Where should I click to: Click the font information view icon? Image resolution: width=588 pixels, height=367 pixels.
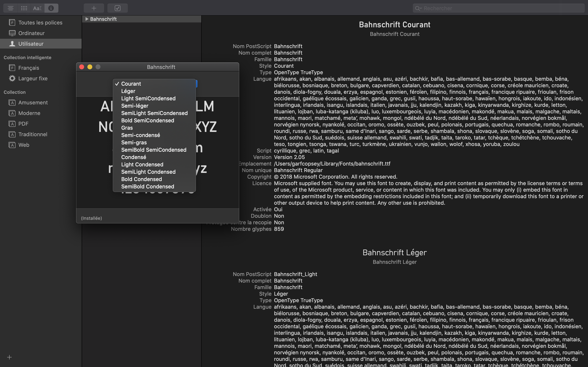point(51,8)
